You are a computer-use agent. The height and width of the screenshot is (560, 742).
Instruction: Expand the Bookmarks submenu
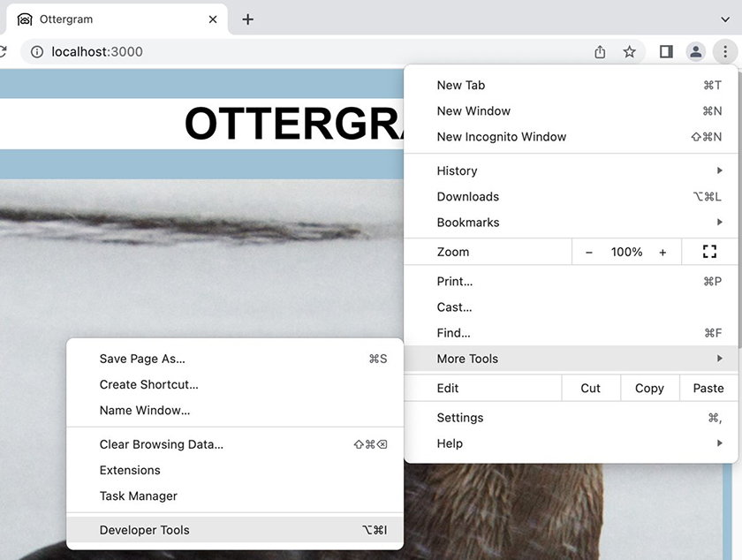(468, 222)
